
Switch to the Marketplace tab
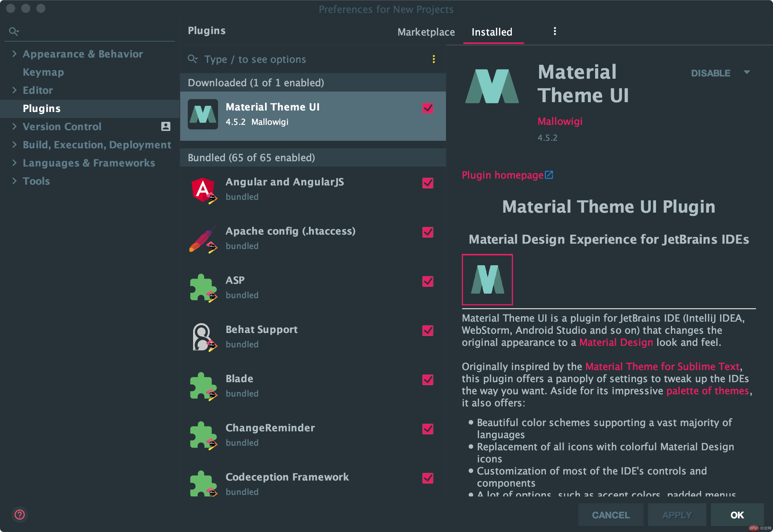tap(426, 32)
